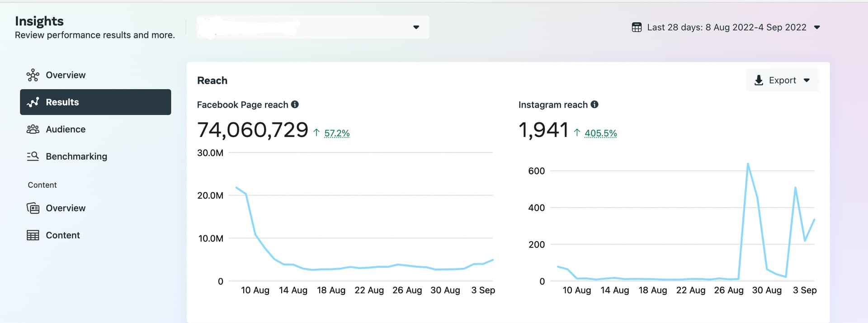Screen dimensions: 868x323
Task: Select the Audience menu item
Action: click(66, 129)
